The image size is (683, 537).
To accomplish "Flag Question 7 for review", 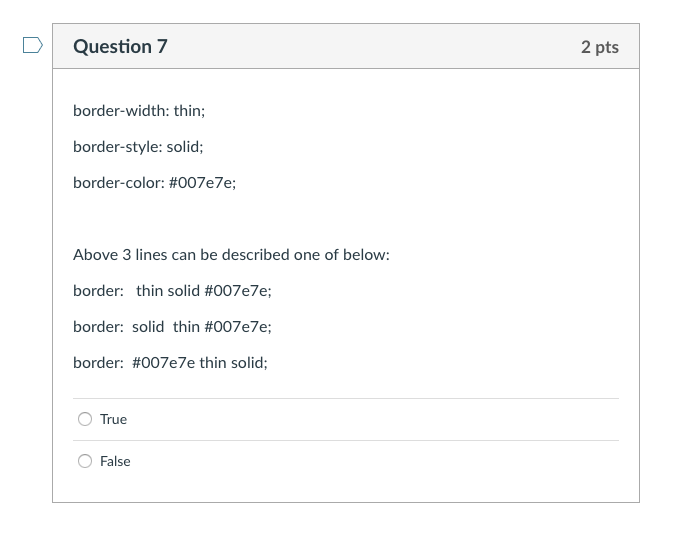I will click(x=33, y=45).
